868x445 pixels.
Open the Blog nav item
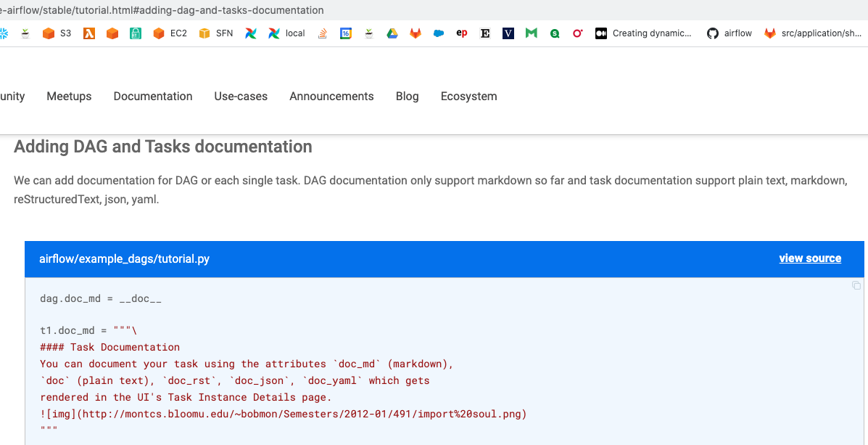click(408, 97)
